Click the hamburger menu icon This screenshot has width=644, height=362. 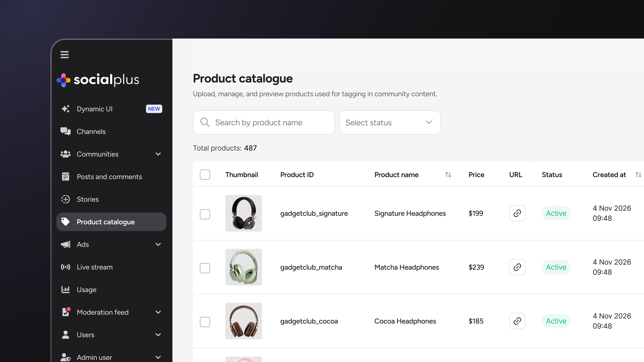[x=65, y=54]
